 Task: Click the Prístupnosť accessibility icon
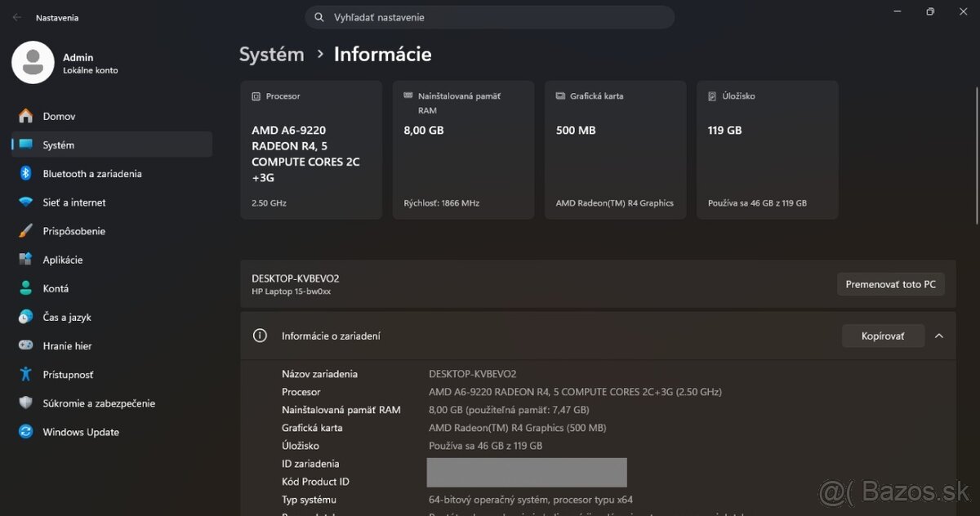click(26, 374)
